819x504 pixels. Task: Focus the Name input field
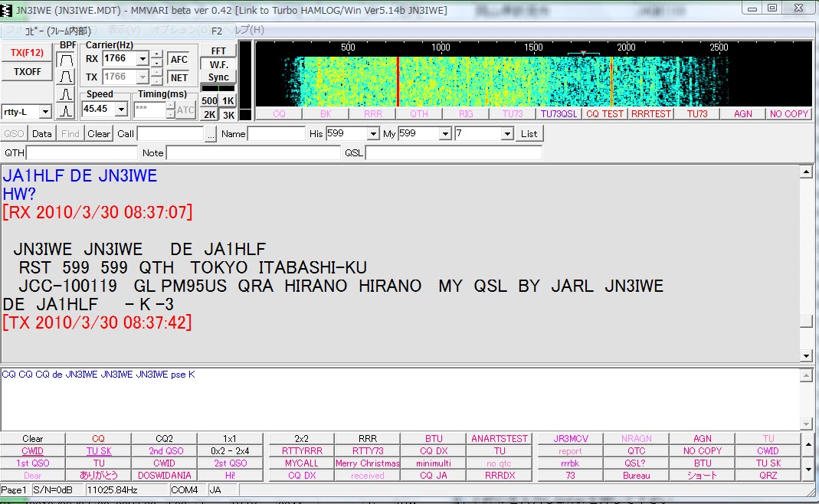(x=277, y=134)
